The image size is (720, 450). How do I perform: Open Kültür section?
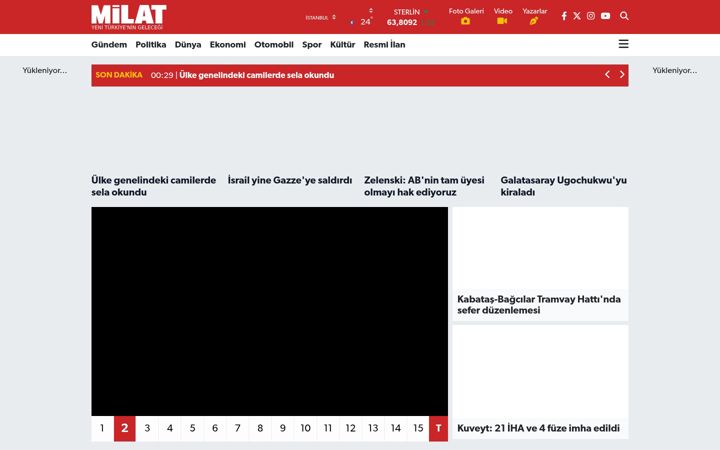click(343, 45)
